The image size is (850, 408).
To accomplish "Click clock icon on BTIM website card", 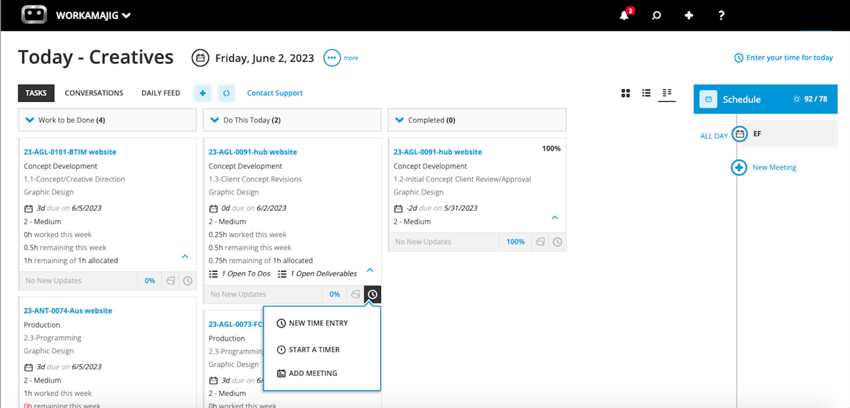I will coord(188,281).
